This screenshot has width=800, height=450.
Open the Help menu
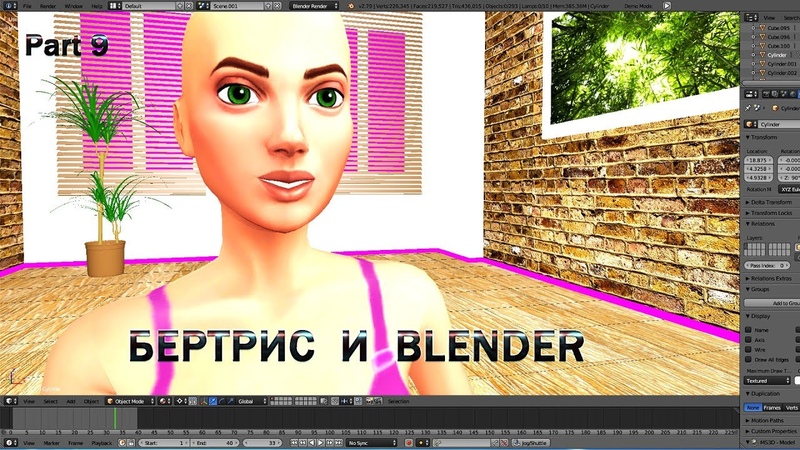click(96, 6)
